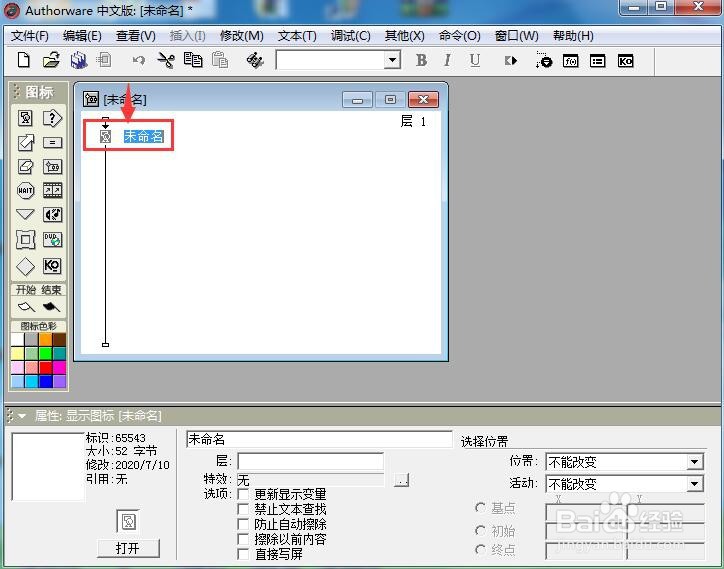Click the Find toolbar icon

click(x=254, y=61)
